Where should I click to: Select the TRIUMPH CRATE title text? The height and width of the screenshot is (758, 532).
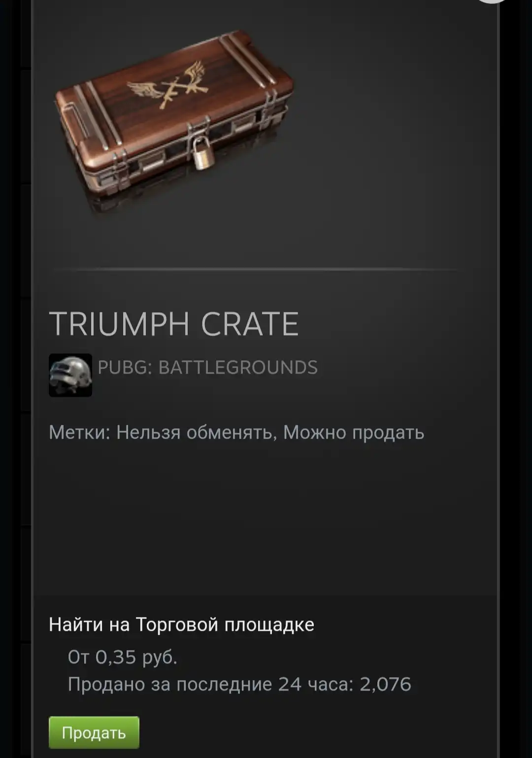(174, 324)
